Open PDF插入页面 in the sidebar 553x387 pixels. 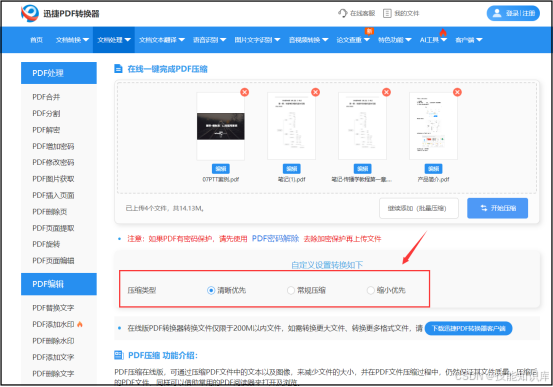[53, 195]
